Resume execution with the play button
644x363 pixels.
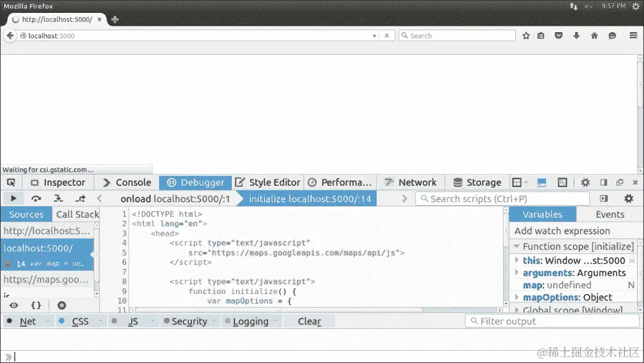pos(13,199)
